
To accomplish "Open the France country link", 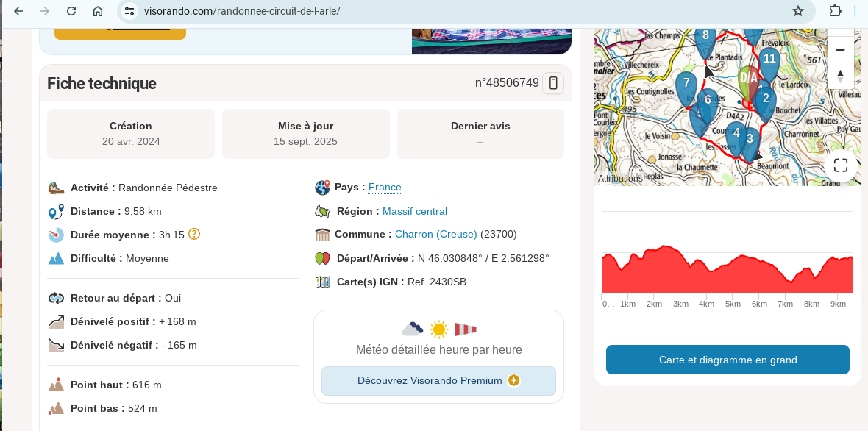I will pyautogui.click(x=385, y=187).
